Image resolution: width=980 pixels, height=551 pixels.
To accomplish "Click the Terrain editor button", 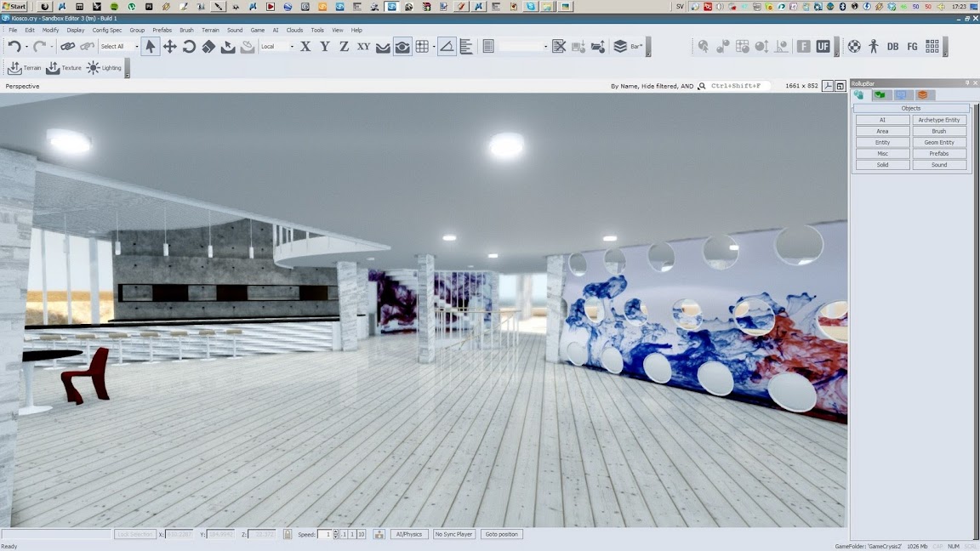I will pyautogui.click(x=25, y=67).
